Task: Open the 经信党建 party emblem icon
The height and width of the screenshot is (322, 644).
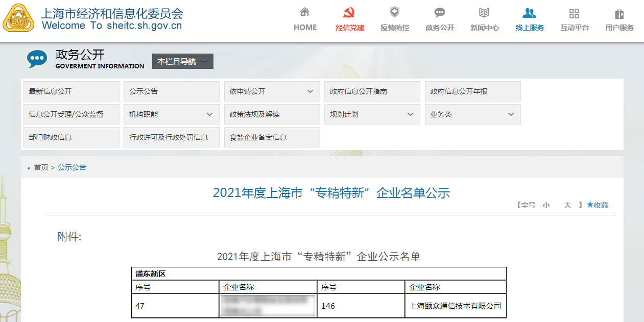Action: [350, 13]
